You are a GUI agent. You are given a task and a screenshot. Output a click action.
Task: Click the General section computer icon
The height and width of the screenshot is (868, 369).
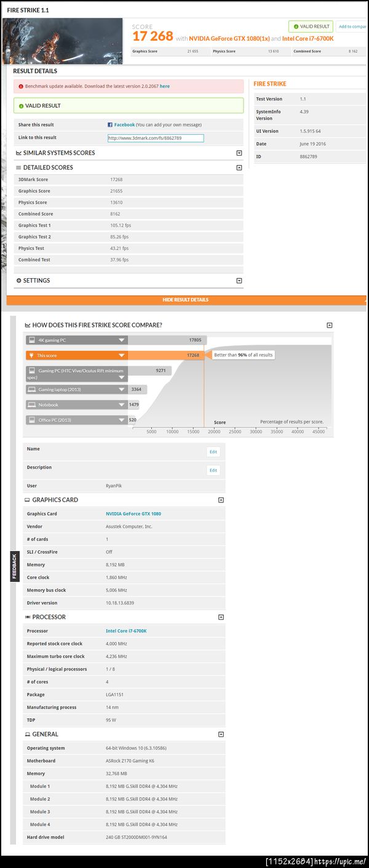tap(28, 734)
